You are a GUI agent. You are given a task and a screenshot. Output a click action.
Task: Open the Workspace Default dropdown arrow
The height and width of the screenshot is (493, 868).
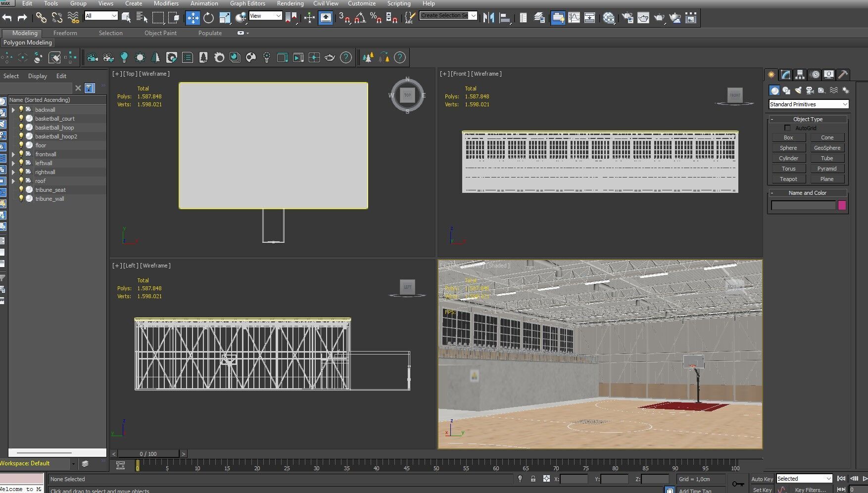pos(73,464)
